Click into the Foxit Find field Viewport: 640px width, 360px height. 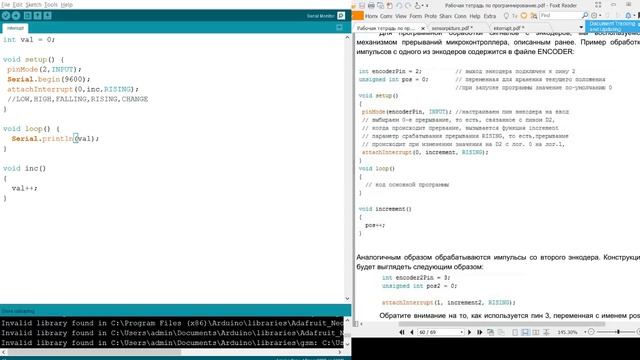pyautogui.click(x=560, y=16)
